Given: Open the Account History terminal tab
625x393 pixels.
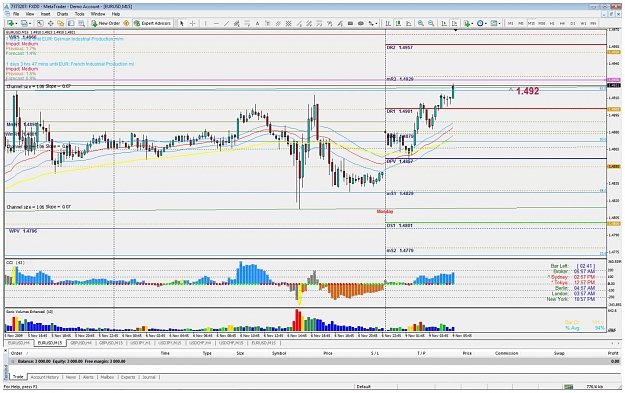Looking at the screenshot, I should tap(45, 377).
